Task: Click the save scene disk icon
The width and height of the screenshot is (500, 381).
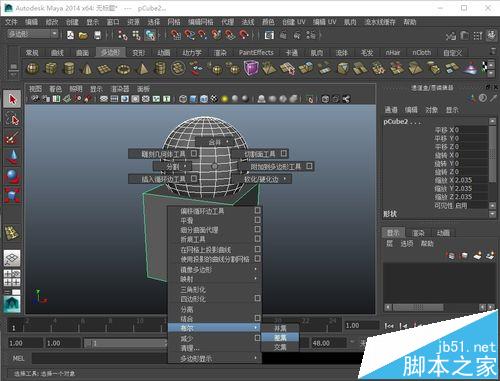Action: [97, 35]
